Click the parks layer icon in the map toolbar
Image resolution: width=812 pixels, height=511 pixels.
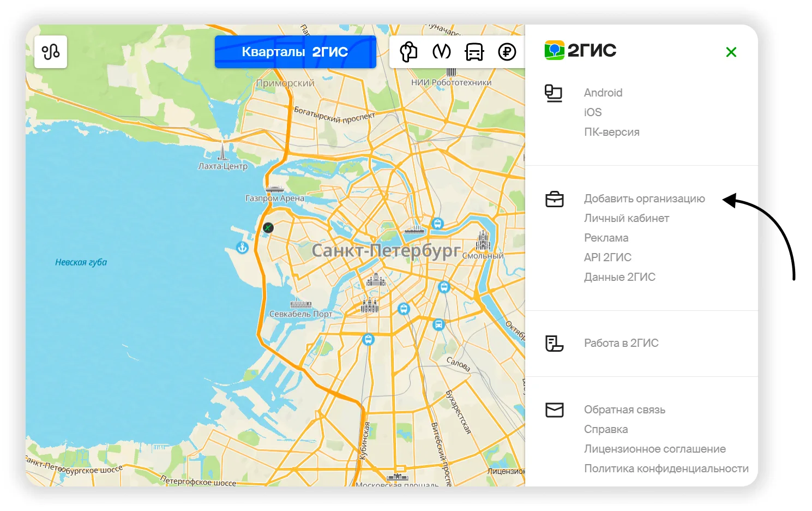[x=408, y=52]
